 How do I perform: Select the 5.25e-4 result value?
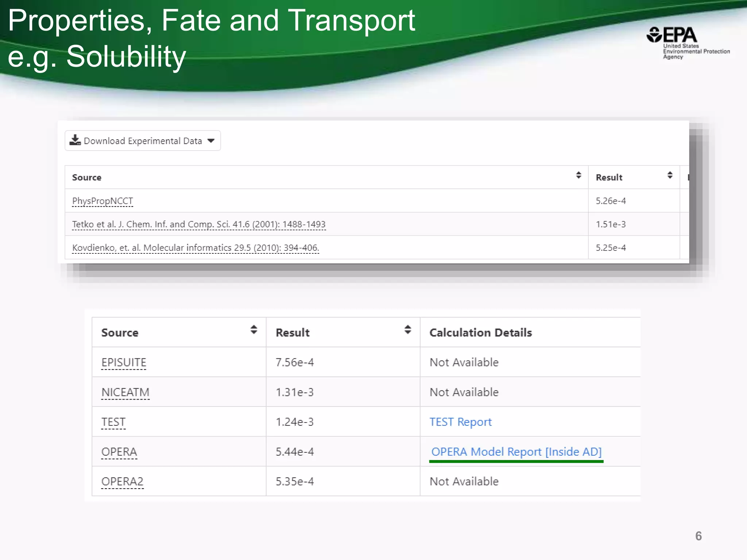[x=611, y=248]
